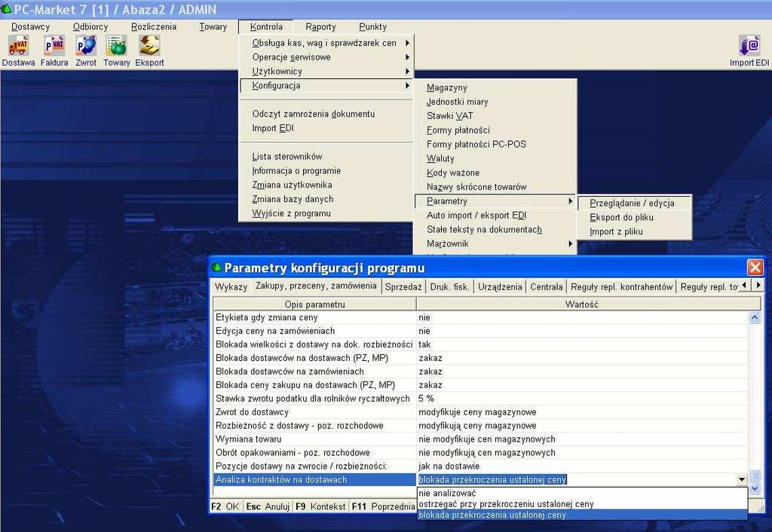Select ostrzegać przy przekroczeniu ustalonej ceny
This screenshot has width=772, height=532.
[582, 504]
